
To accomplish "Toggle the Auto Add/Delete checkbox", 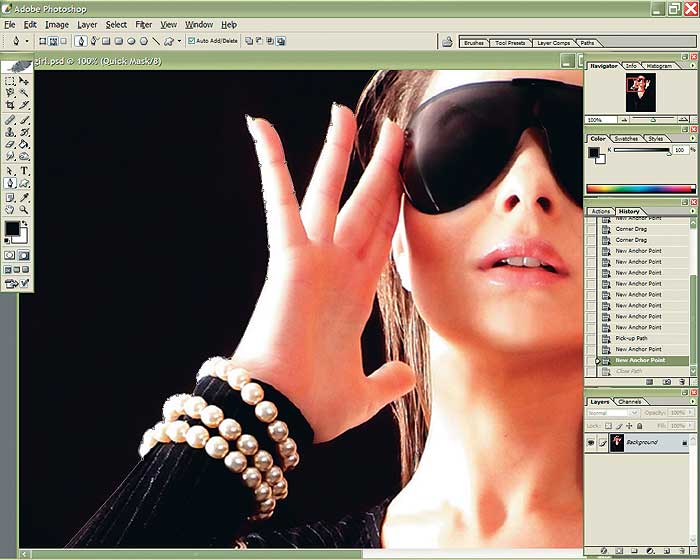I will point(192,41).
